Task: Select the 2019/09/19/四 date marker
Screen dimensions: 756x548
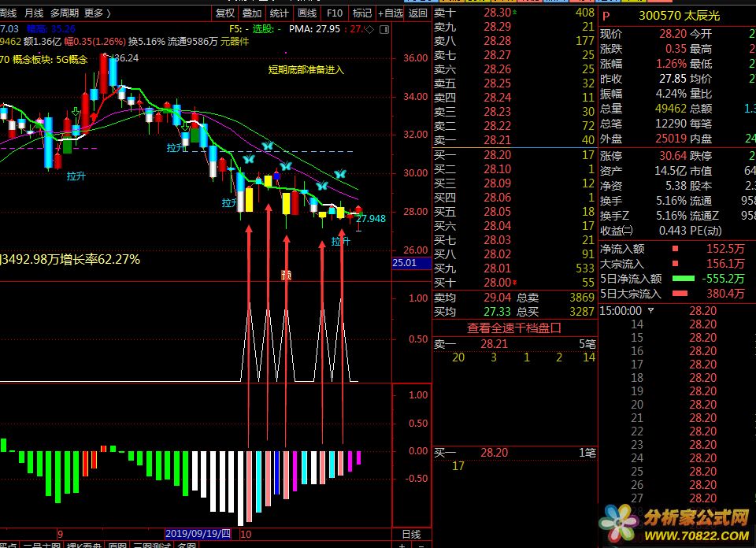Action: coord(198,534)
